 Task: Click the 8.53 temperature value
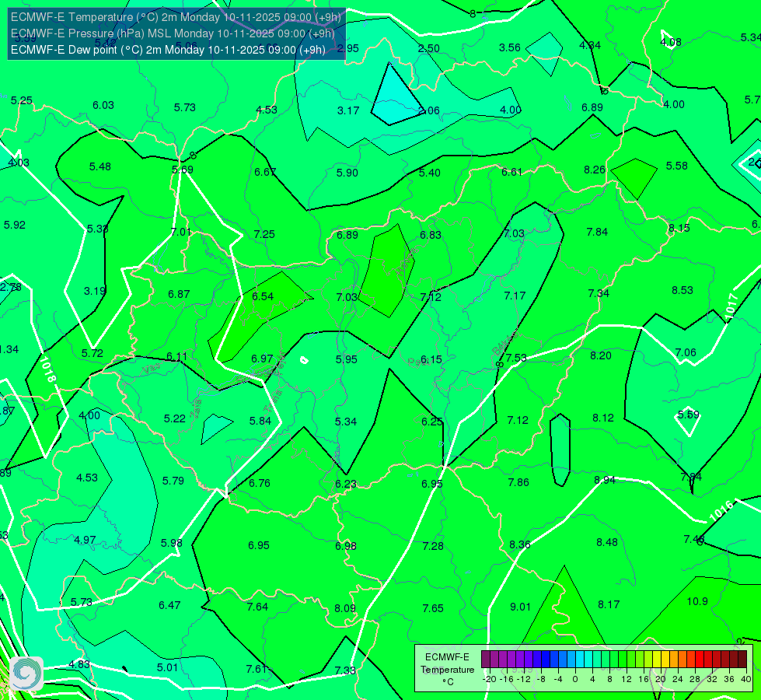[x=682, y=290]
